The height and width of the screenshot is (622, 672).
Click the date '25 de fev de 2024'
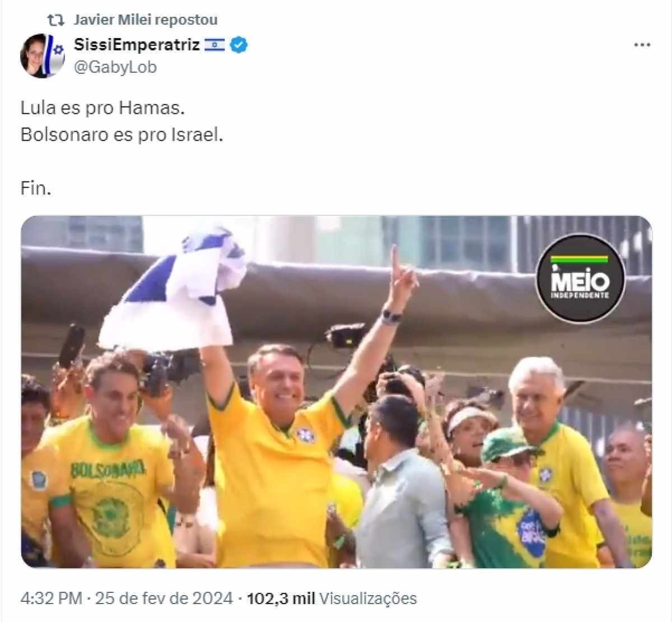coord(164,598)
